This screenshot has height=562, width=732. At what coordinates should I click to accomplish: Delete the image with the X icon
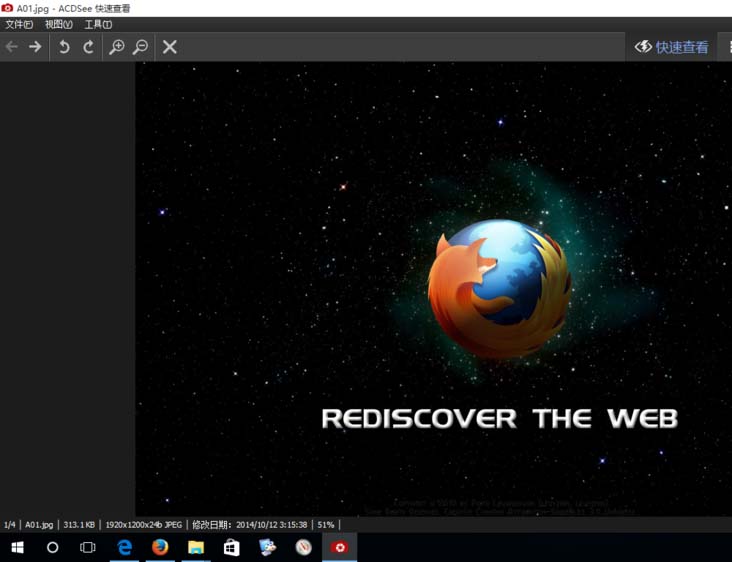(x=170, y=47)
